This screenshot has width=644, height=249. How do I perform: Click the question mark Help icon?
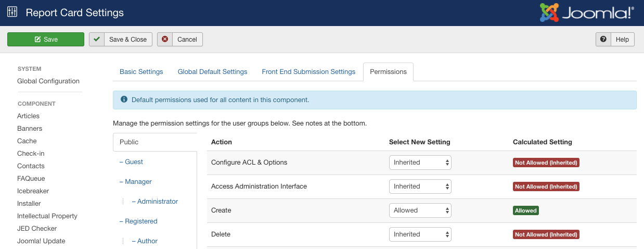pyautogui.click(x=603, y=39)
